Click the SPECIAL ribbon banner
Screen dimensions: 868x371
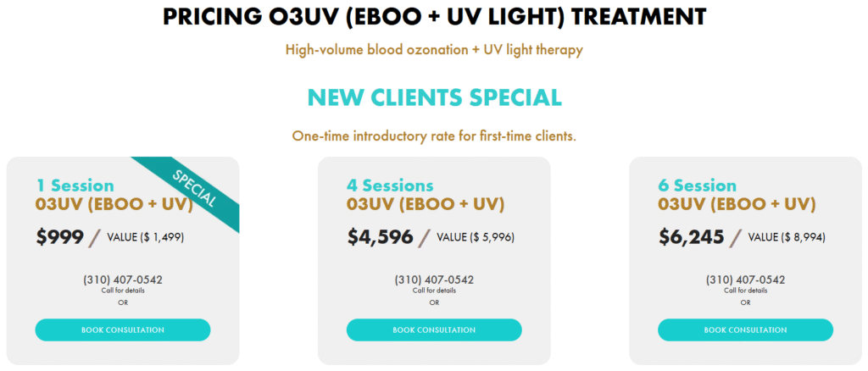(194, 188)
